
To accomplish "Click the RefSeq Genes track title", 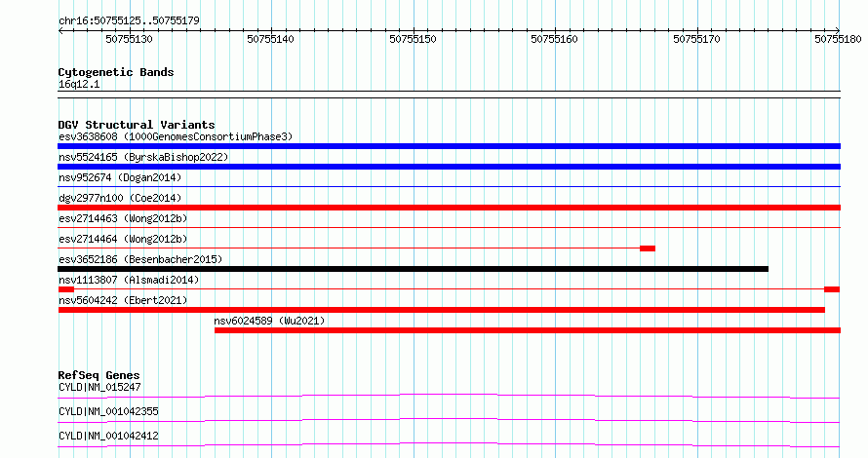I will [99, 375].
